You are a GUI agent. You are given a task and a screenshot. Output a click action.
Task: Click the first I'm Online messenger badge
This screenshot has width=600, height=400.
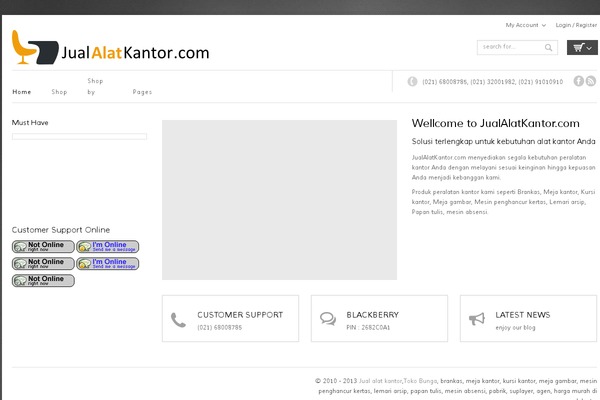[x=108, y=247]
